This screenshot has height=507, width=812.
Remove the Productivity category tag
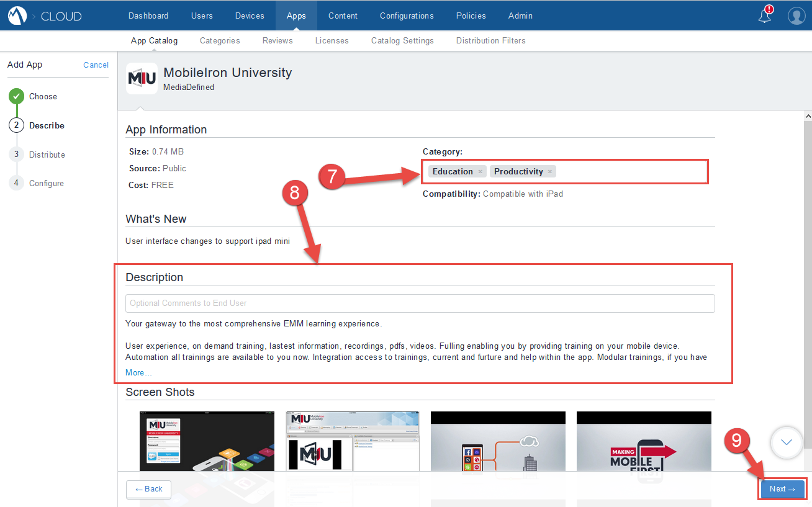(x=550, y=171)
